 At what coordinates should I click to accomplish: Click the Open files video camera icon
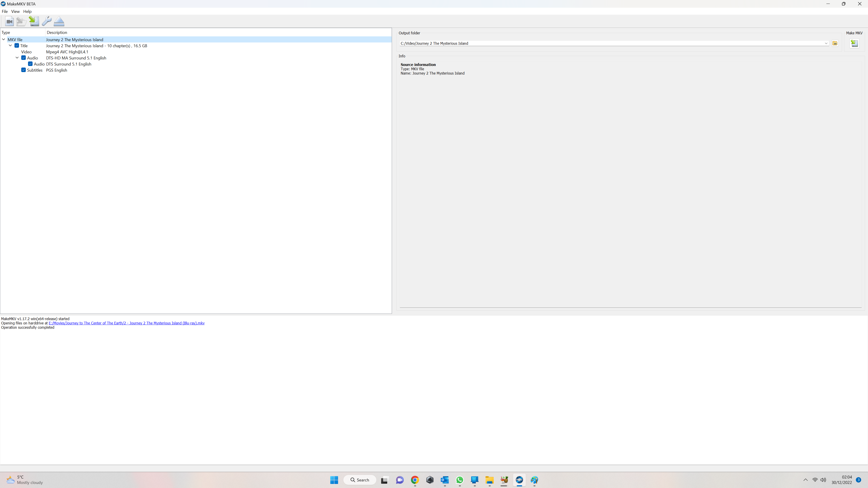click(x=9, y=21)
